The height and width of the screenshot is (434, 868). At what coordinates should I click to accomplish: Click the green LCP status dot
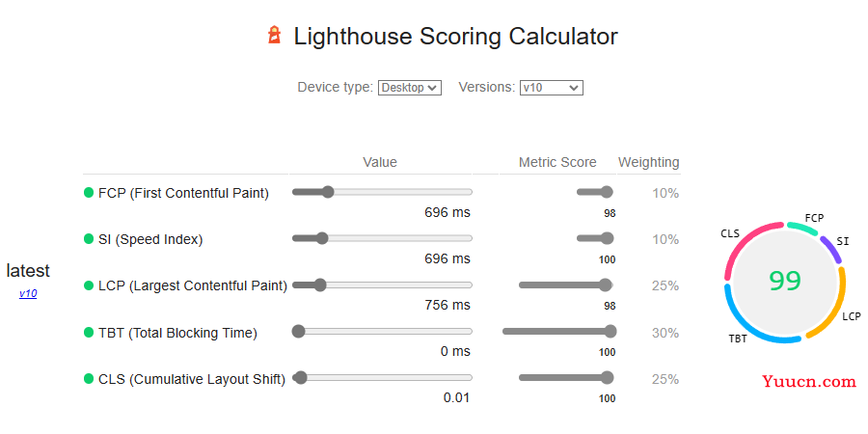click(x=89, y=285)
